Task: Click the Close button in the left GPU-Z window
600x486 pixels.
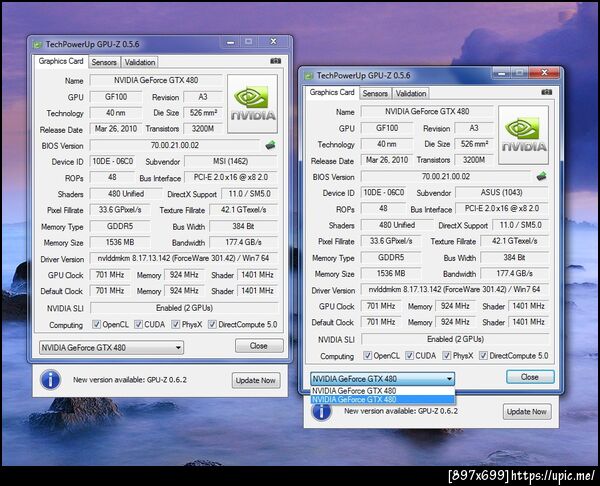Action: 259,346
